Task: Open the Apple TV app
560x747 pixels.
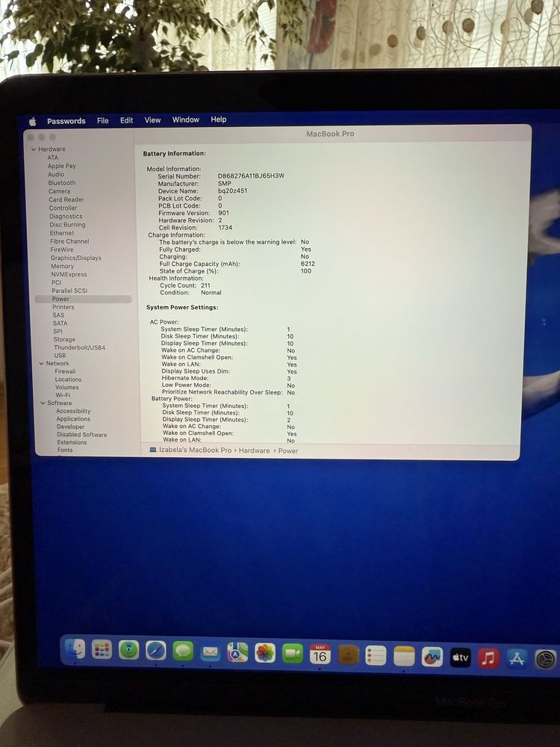Action: tap(461, 658)
